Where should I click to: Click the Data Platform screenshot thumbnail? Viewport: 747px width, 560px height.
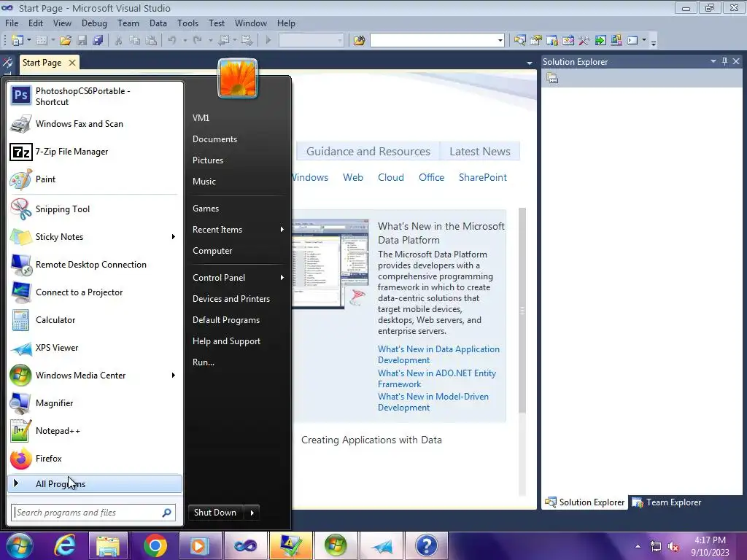[330, 264]
